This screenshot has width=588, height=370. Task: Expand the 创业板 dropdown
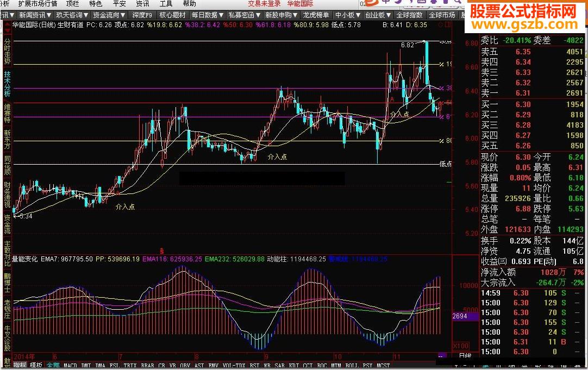378,15
